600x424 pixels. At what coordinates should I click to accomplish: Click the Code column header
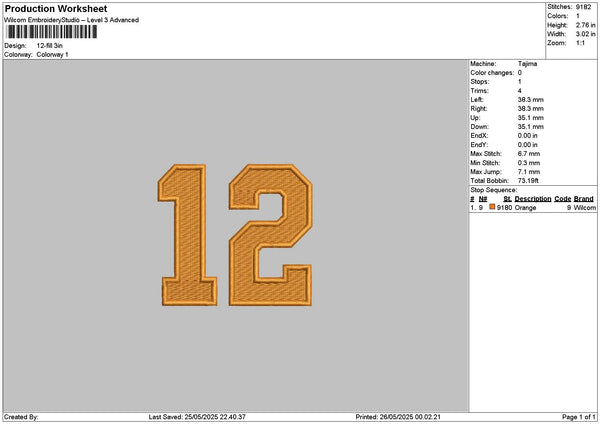[x=563, y=199]
